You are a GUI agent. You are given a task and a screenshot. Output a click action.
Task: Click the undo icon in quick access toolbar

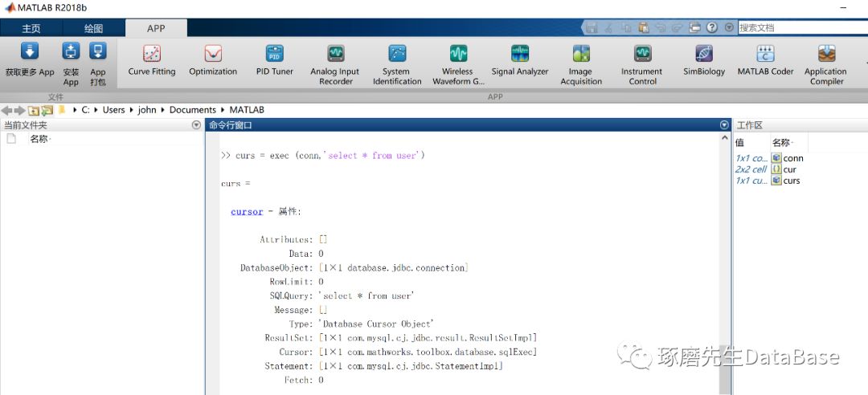tap(661, 27)
